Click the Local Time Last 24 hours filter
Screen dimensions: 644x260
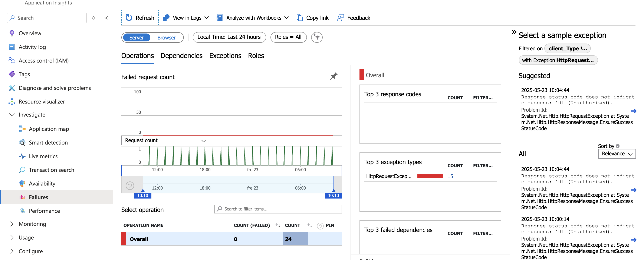(x=229, y=37)
